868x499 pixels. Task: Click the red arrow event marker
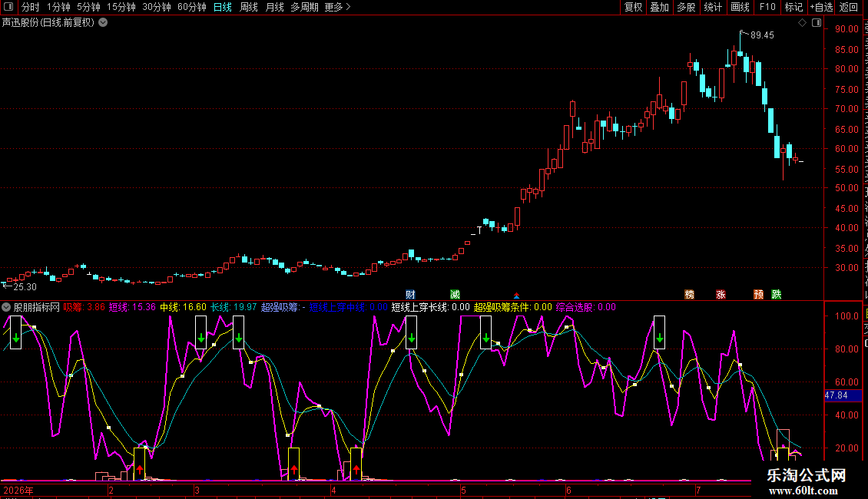pos(516,296)
